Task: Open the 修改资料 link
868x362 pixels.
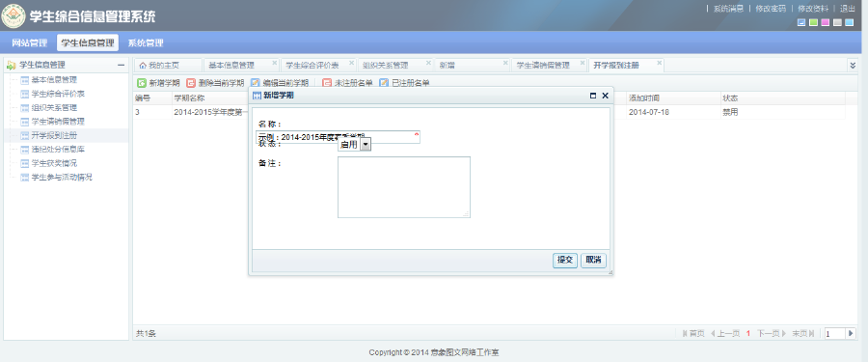Action: tap(813, 9)
